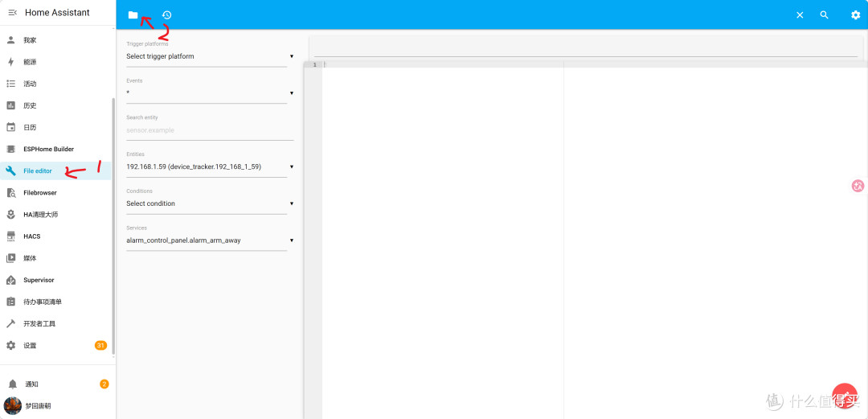
Task: Click the 开发者工具 hammer icon
Action: [x=10, y=323]
